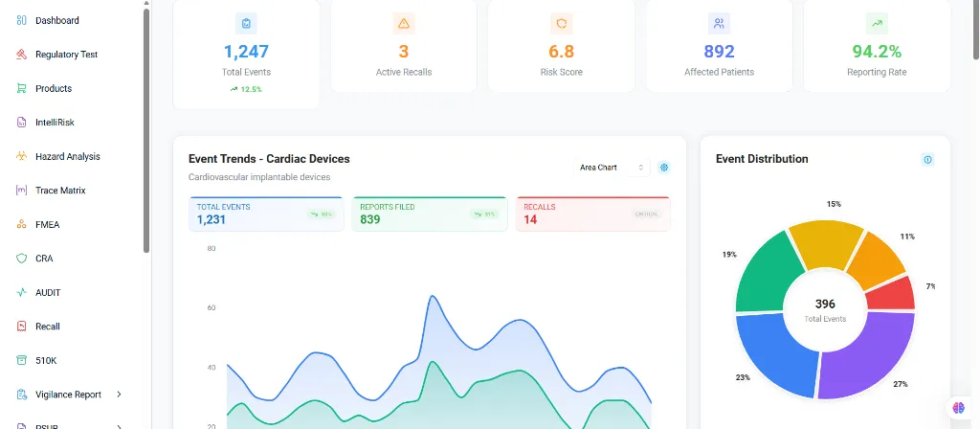Click the CRITICAL badge on Recalls card
Screen dimensions: 980x429
point(647,214)
